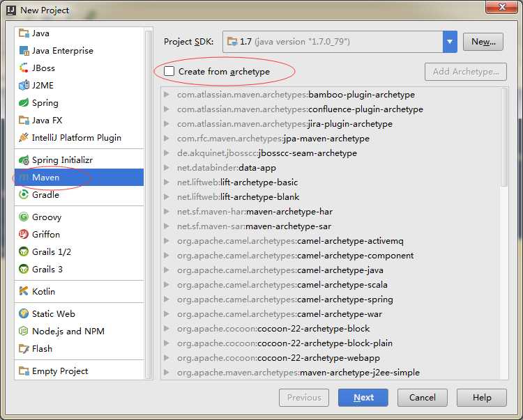Select the Gradle project type label
523x420 pixels.
tap(46, 195)
